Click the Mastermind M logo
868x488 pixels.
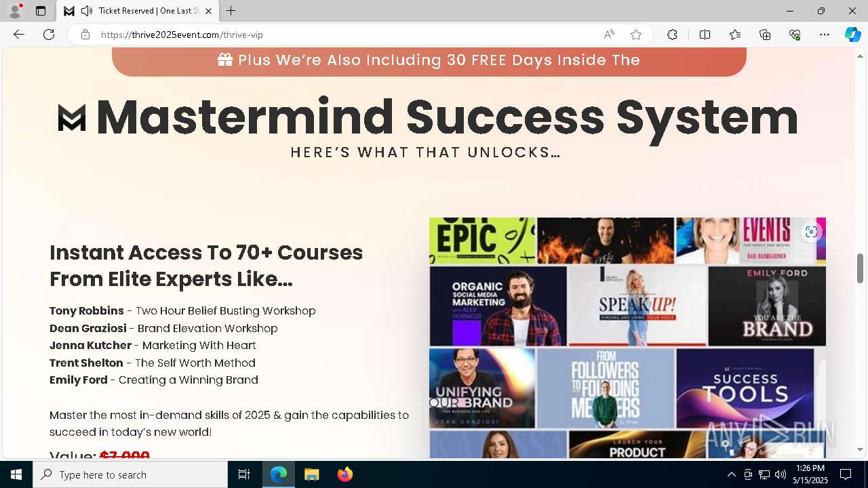tap(72, 117)
